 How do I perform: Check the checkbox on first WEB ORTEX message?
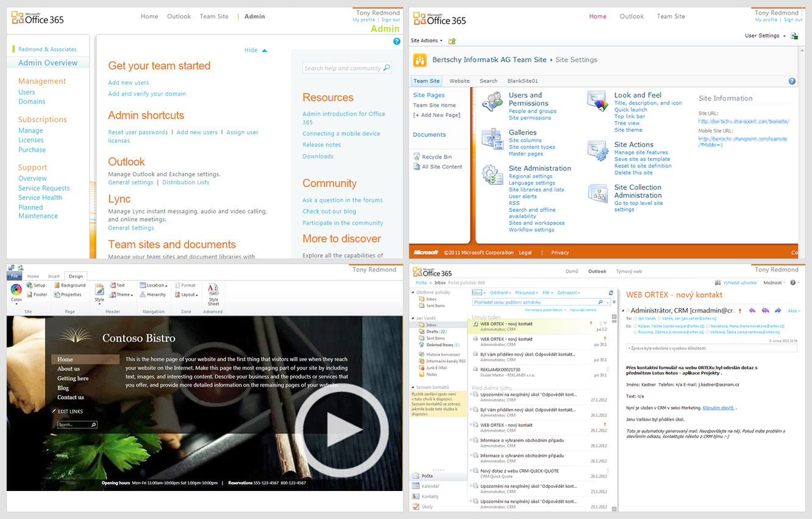[x=475, y=324]
